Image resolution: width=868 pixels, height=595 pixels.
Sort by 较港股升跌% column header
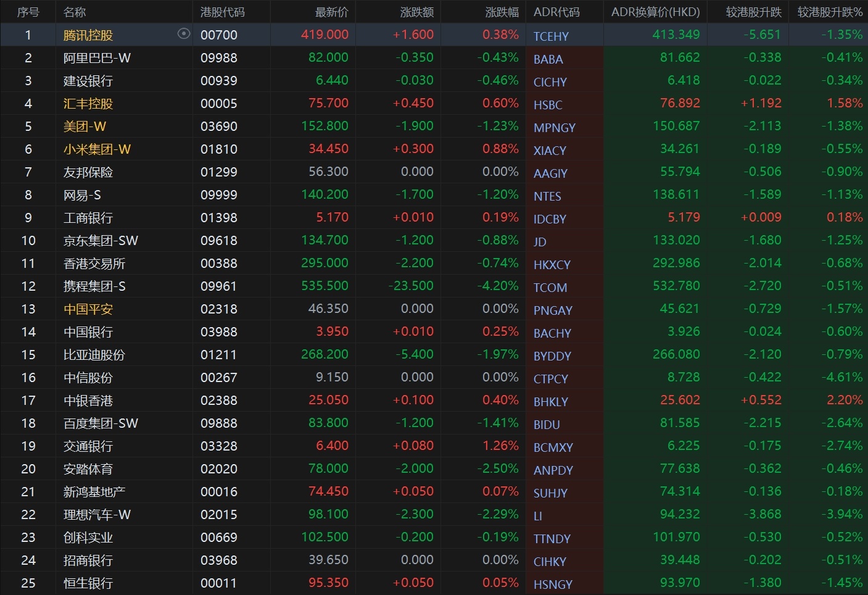coord(830,12)
